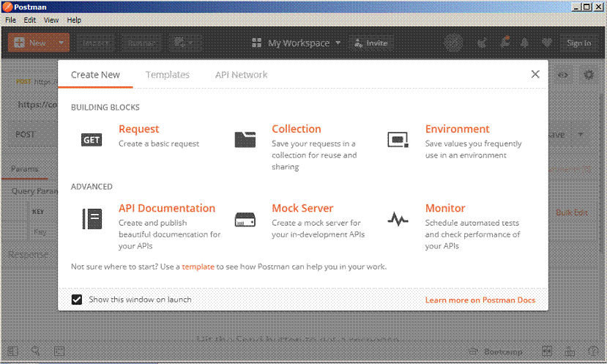Open Learn more on Postman Docs link
This screenshot has width=607, height=364.
[480, 300]
